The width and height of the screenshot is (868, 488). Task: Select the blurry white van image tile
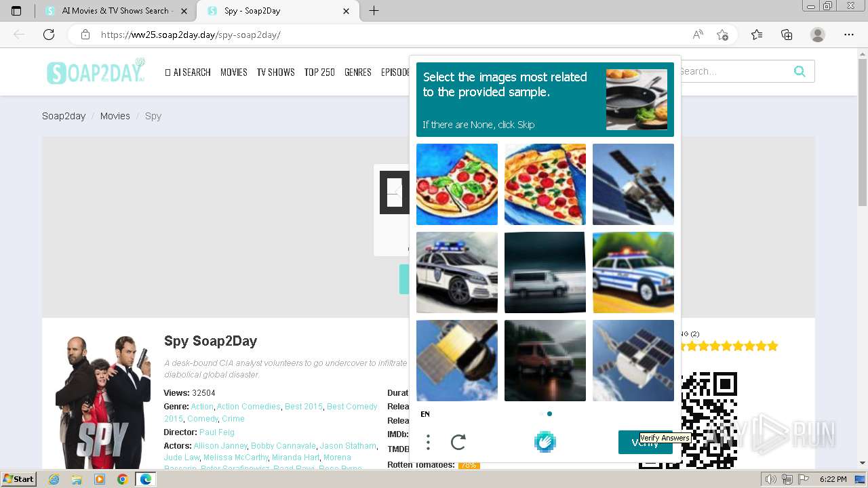coord(545,272)
